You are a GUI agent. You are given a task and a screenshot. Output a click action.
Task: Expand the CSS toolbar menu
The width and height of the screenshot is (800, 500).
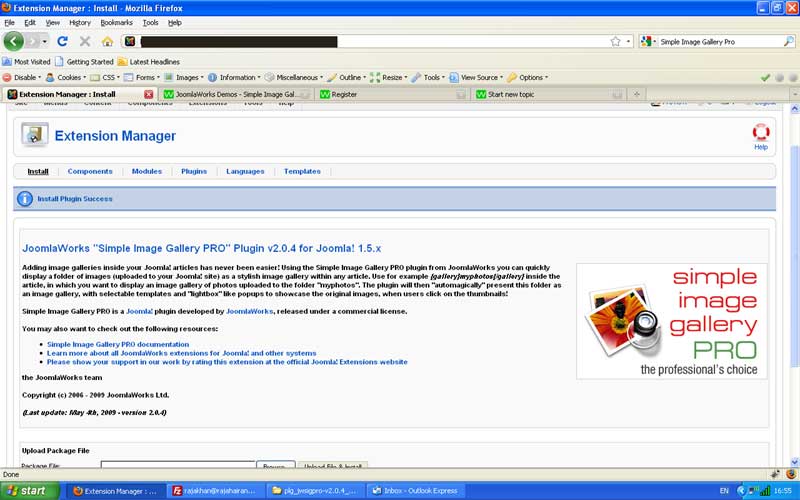[105, 78]
